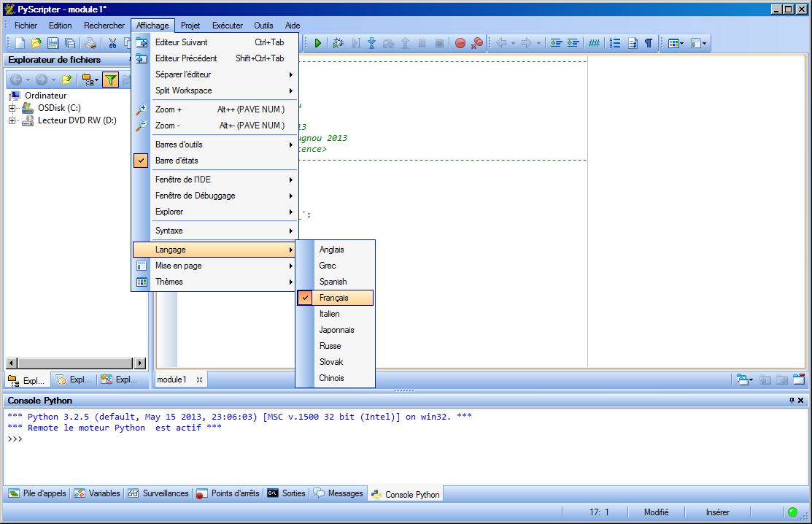Click the Debug bug icon in the toolbar
Screen dimensions: 812x524
point(339,43)
